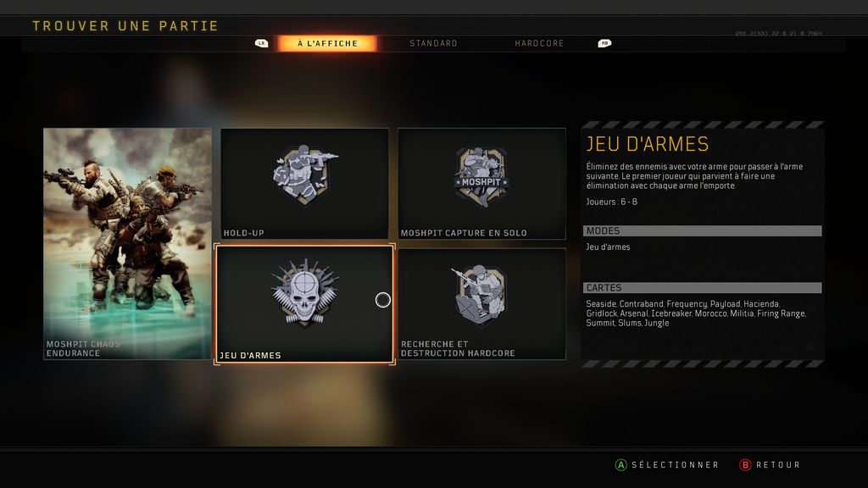This screenshot has height=488, width=868.
Task: Select the Hold-Up playlist tile label
Action: click(x=243, y=233)
